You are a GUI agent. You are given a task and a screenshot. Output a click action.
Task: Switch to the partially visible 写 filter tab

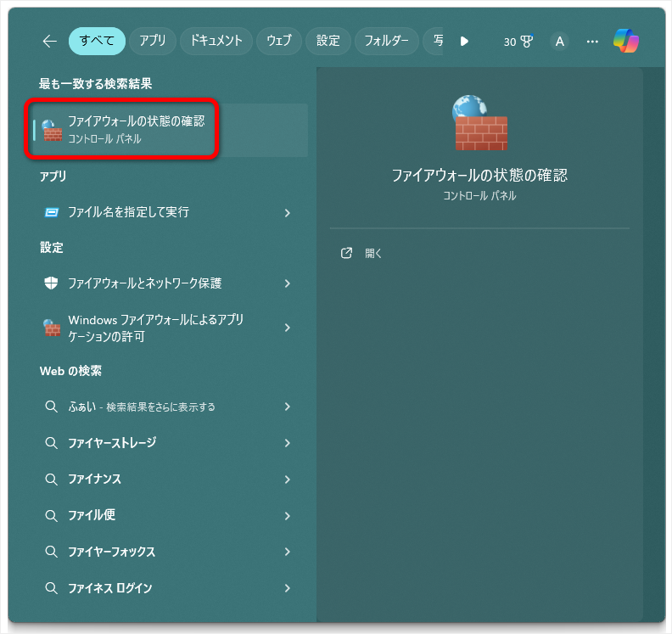pyautogui.click(x=434, y=41)
